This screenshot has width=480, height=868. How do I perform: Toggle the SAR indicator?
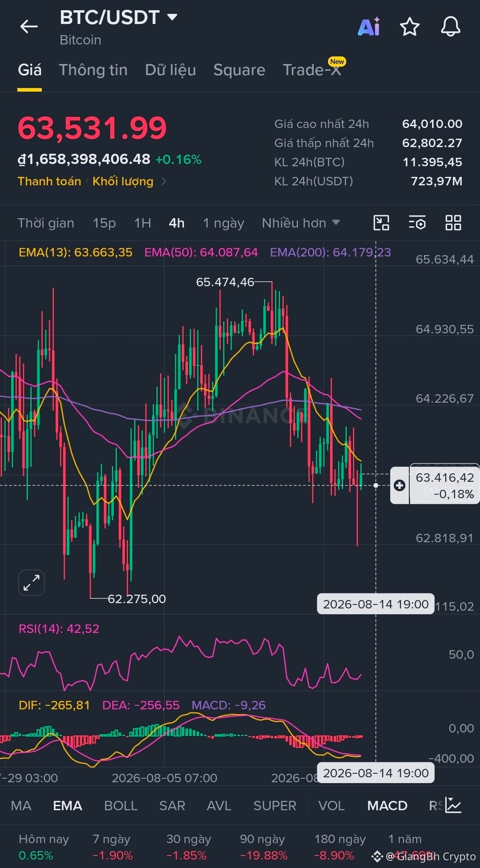point(172,805)
